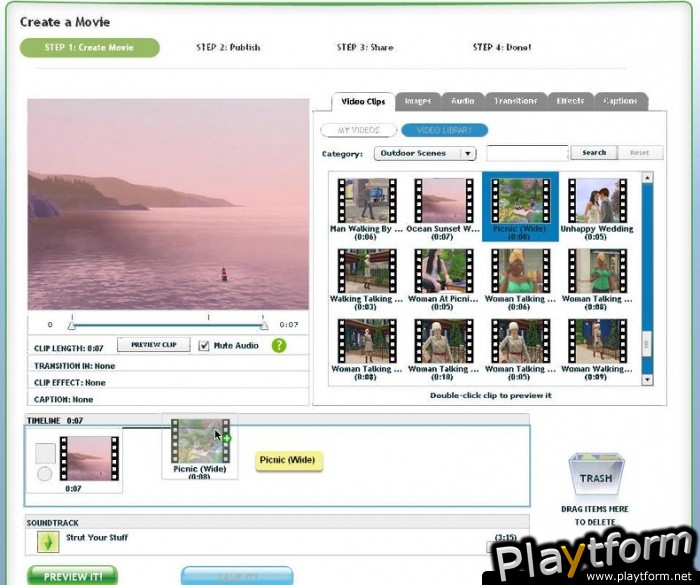The image size is (700, 585).
Task: Open the Category dropdown Outdoor Scenes
Action: [425, 153]
